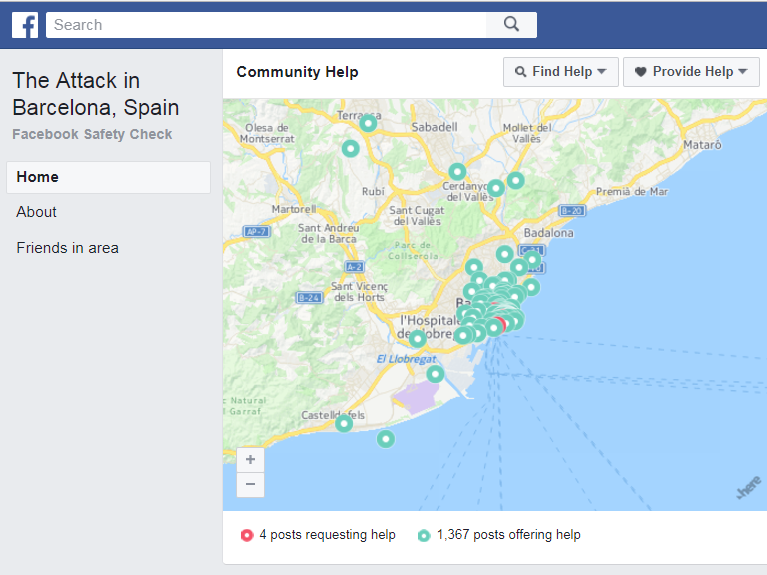Click the Here map logo
Viewport: 767px width, 575px height.
click(747, 489)
